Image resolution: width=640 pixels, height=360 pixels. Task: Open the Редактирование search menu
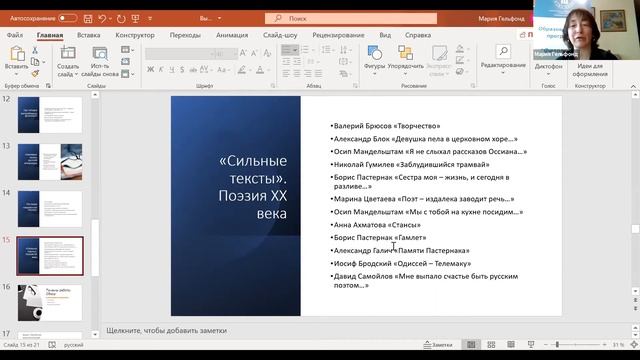click(503, 59)
